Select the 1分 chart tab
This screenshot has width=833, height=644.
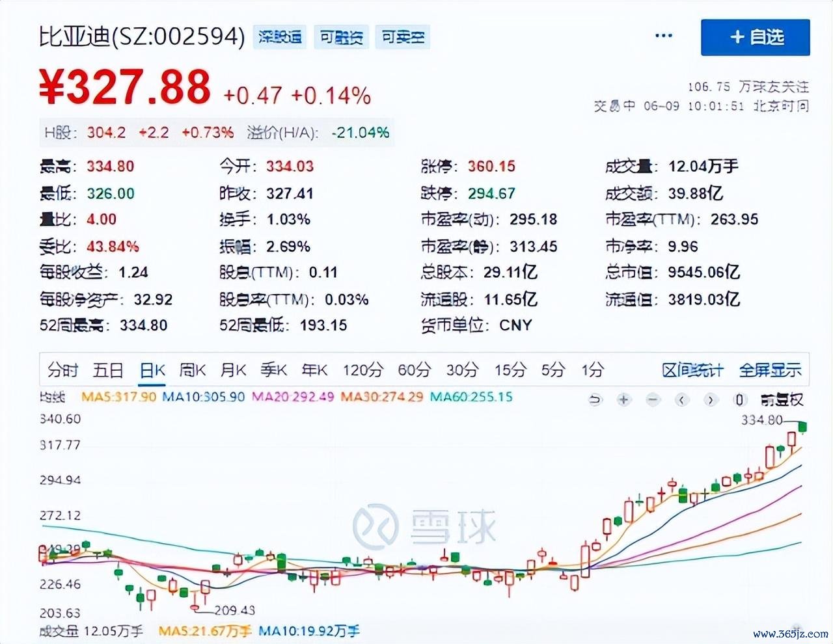(x=592, y=370)
